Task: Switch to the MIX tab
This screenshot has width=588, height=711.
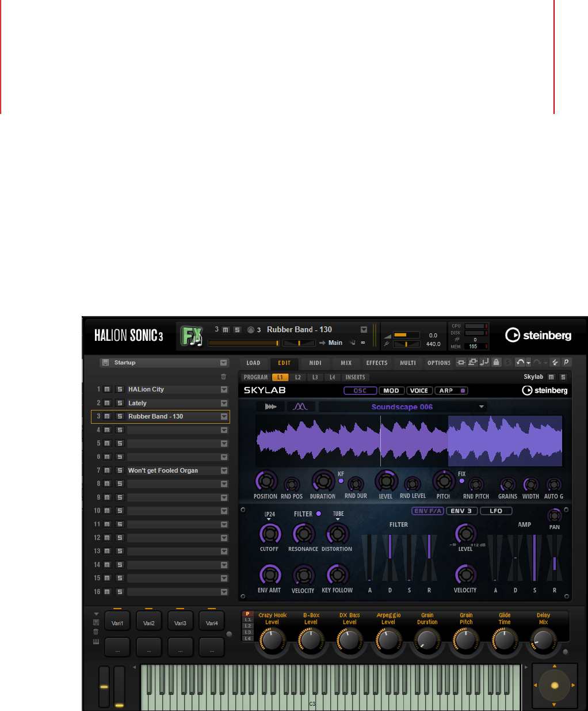Action: [x=346, y=363]
